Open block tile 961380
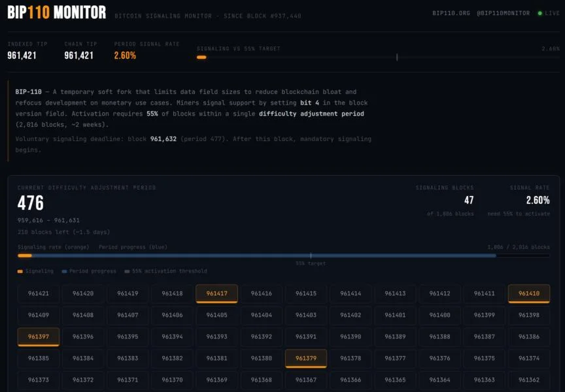Screen dimensions: 565x392 click(x=261, y=359)
